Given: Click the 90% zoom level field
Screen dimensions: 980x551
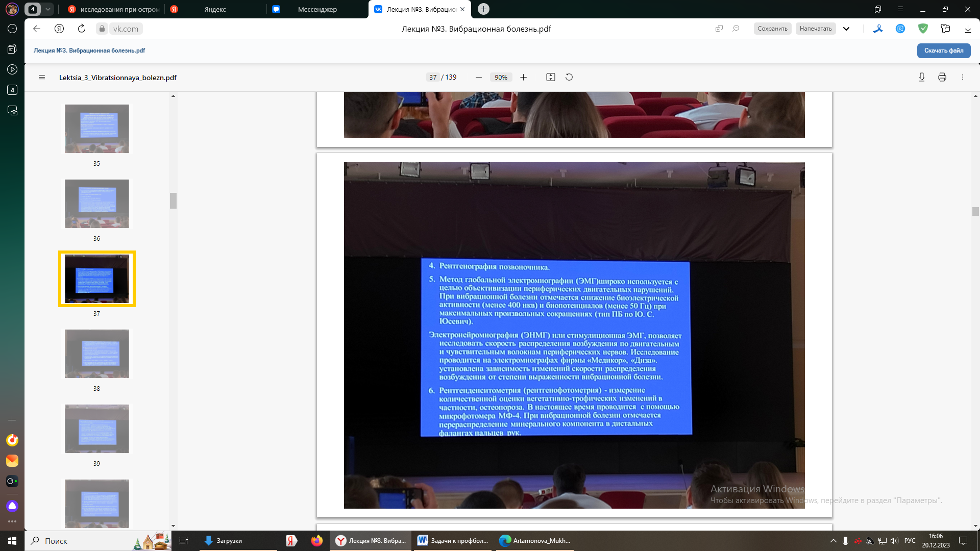Looking at the screenshot, I should 501,78.
